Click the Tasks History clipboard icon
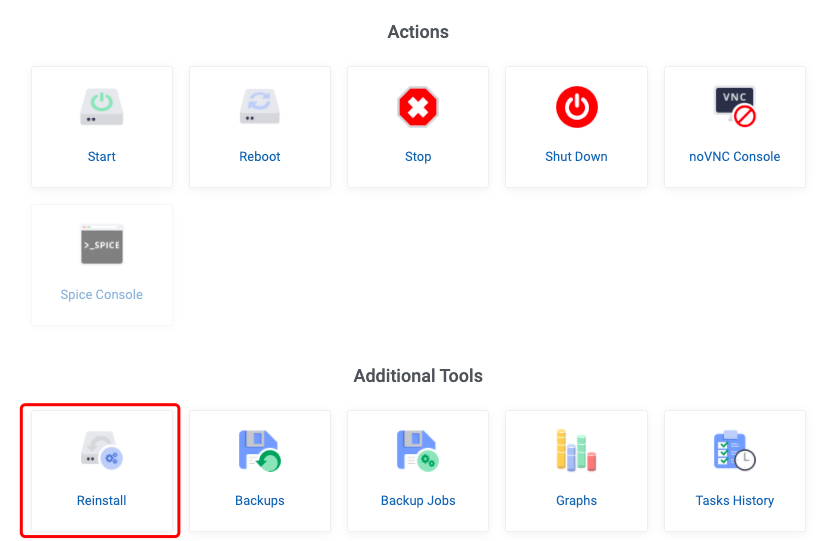Viewport: 832px width, 541px height. [735, 450]
